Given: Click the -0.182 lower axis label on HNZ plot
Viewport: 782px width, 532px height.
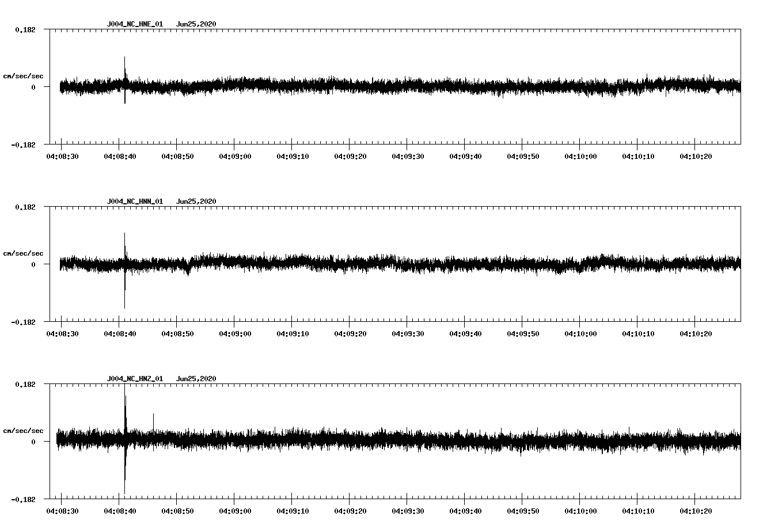Looking at the screenshot, I should (x=23, y=499).
